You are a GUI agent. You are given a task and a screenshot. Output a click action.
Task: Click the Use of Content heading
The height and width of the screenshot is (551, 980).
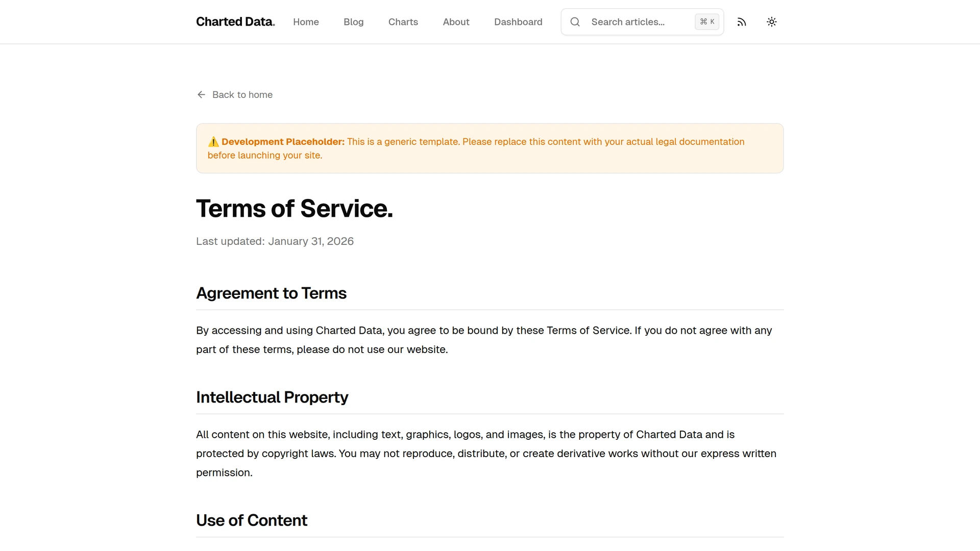point(252,520)
